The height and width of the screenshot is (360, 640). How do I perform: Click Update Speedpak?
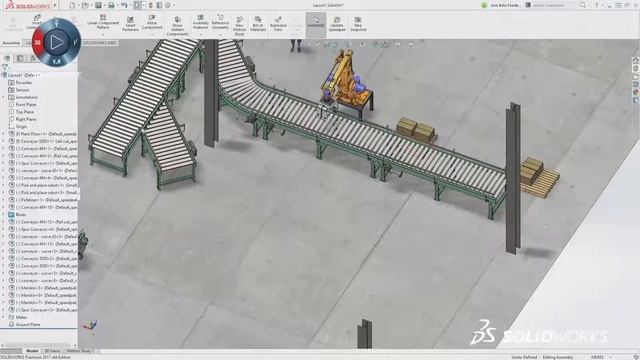[337, 24]
